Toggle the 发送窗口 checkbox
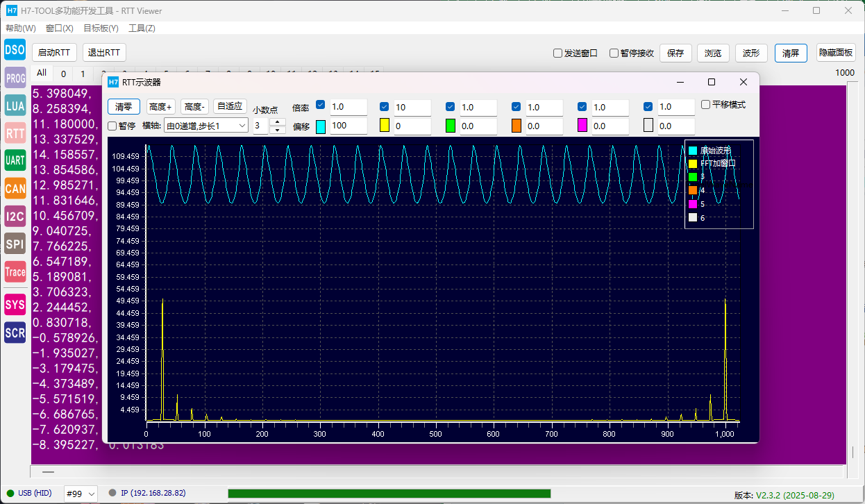This screenshot has height=504, width=865. click(557, 53)
